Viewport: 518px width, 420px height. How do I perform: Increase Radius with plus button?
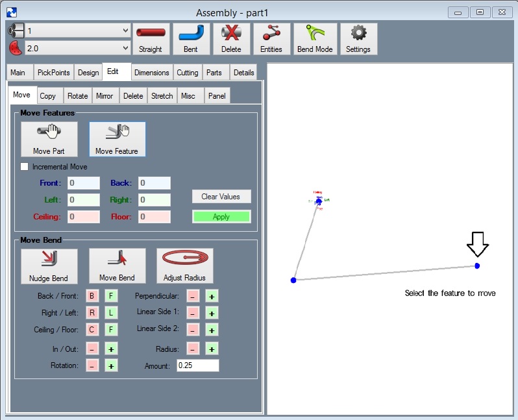(212, 349)
